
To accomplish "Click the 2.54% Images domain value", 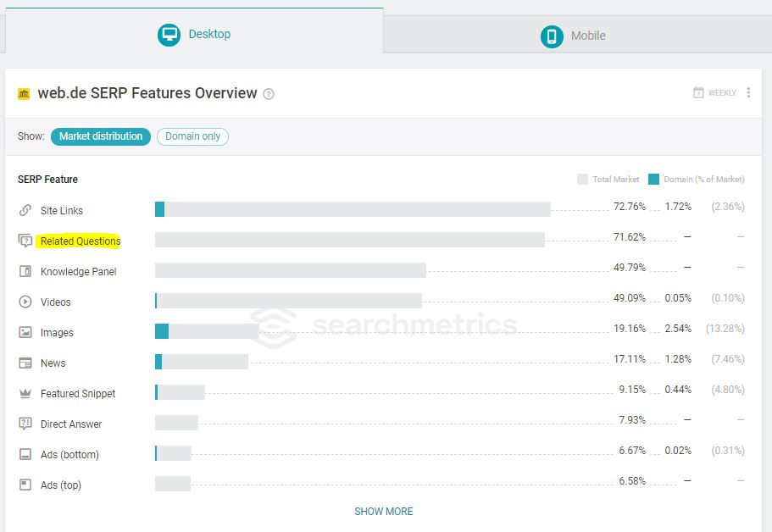I will pyautogui.click(x=678, y=329).
